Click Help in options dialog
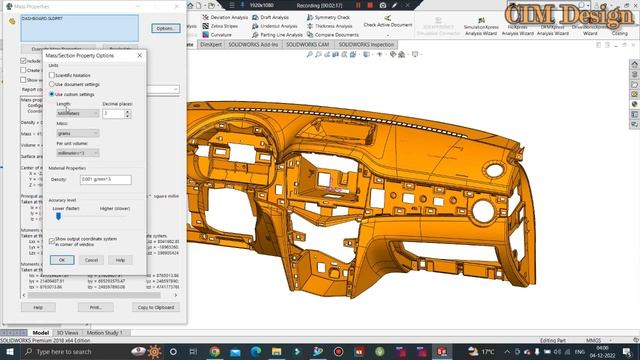 (x=120, y=260)
